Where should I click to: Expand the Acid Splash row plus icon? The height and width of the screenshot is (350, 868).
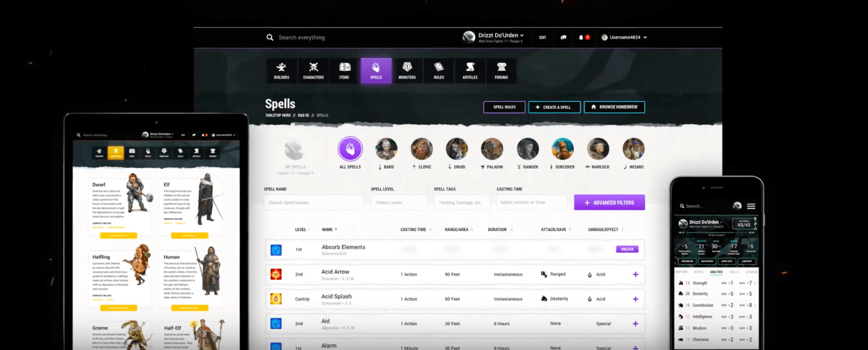click(635, 299)
